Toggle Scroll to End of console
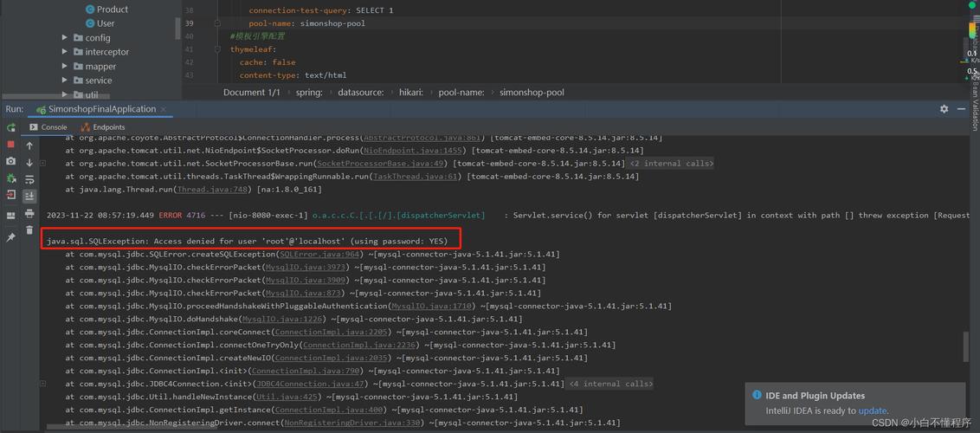 click(29, 197)
